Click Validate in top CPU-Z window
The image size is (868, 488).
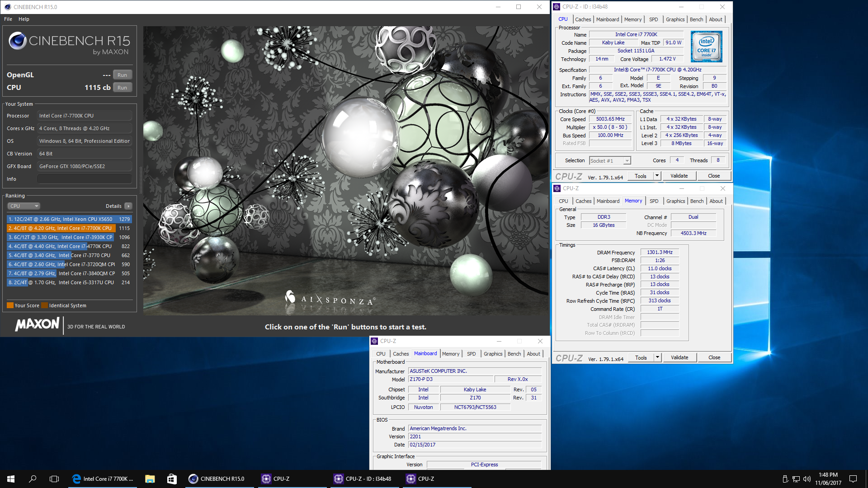pyautogui.click(x=679, y=176)
